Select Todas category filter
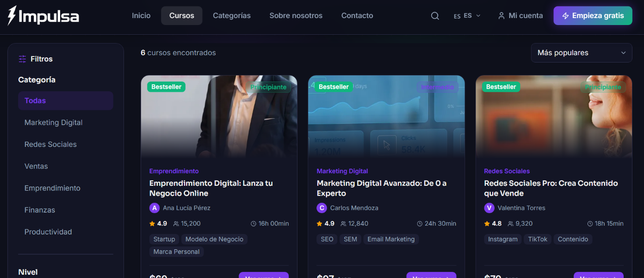 click(x=66, y=101)
